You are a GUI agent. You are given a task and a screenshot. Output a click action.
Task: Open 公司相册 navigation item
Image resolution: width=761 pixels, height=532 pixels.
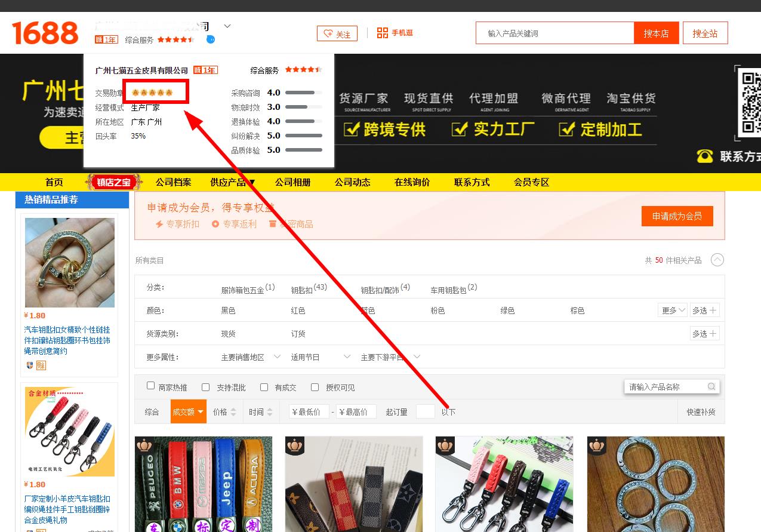coord(293,182)
